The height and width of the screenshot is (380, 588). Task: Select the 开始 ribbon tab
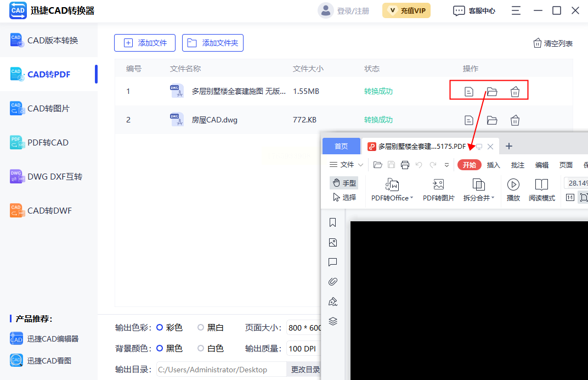tap(469, 165)
